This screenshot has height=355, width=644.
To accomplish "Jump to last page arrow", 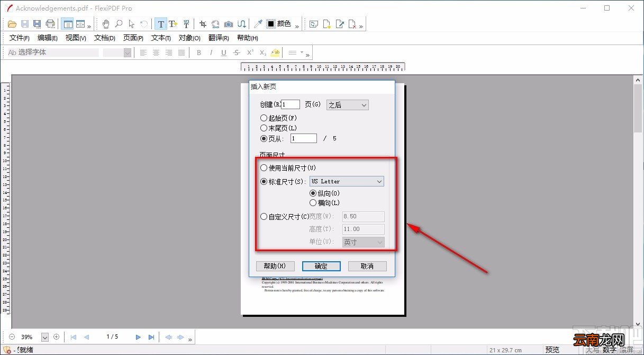I will point(151,337).
